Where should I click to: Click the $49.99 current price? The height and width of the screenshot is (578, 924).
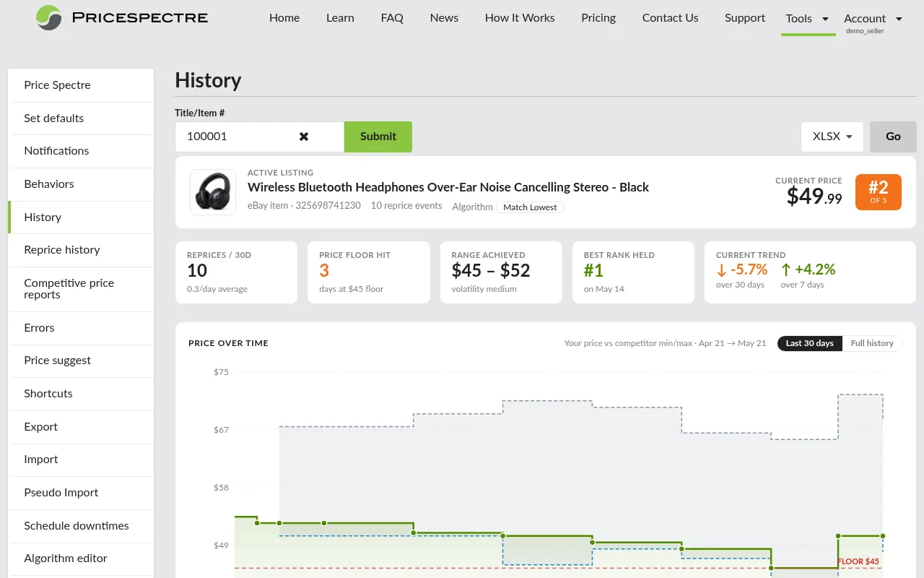click(814, 197)
